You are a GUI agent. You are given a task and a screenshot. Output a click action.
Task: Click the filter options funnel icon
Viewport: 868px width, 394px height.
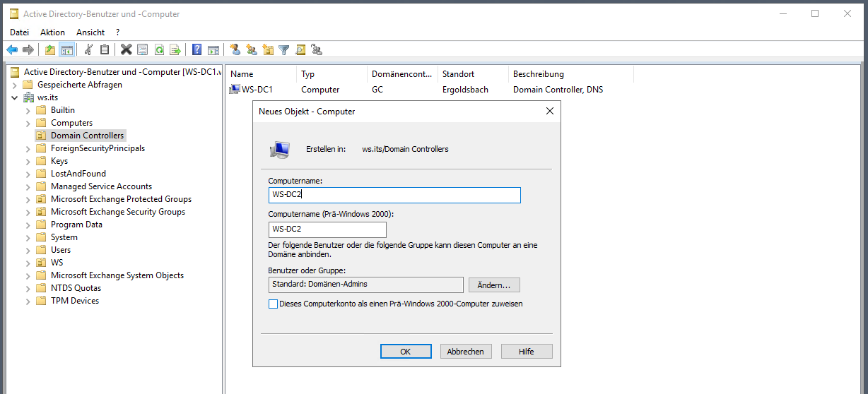284,49
